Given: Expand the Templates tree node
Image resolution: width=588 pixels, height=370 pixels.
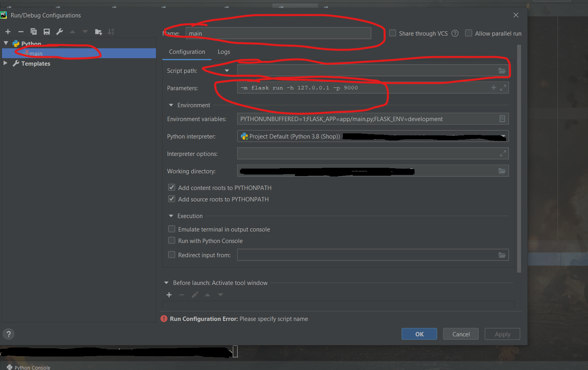Looking at the screenshot, I should [x=6, y=63].
